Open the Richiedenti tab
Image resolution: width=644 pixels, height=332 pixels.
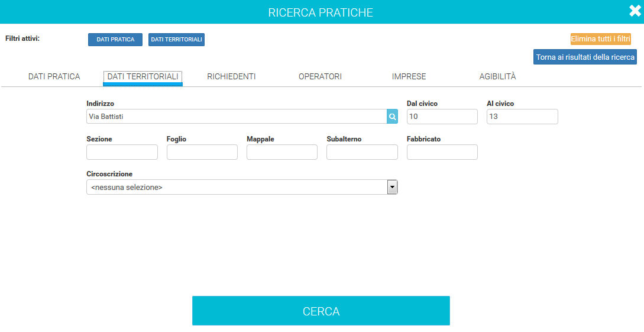click(231, 76)
